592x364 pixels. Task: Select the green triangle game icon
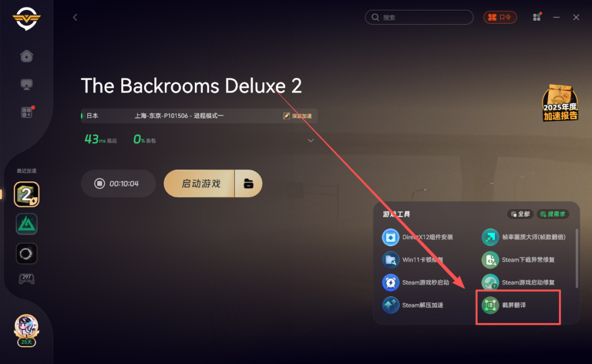[x=27, y=224]
